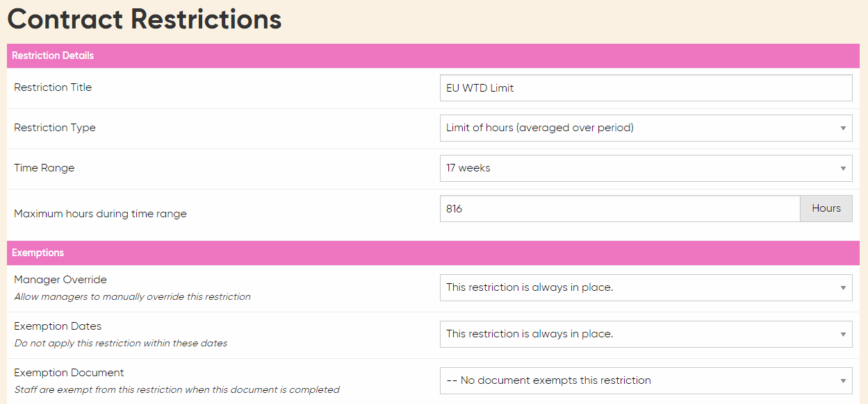Click the Maximum hours during time range label
The image size is (868, 404).
pos(100,214)
